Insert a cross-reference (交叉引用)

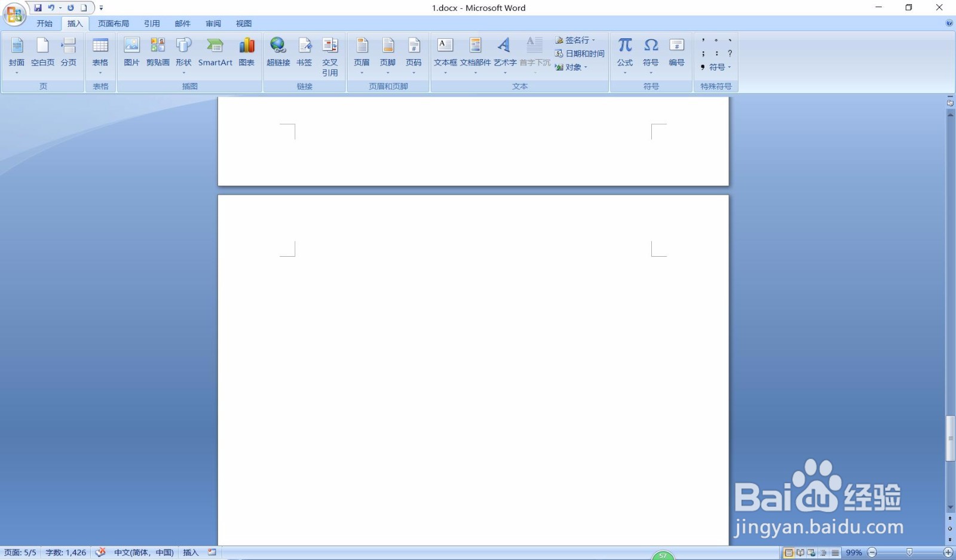click(330, 56)
